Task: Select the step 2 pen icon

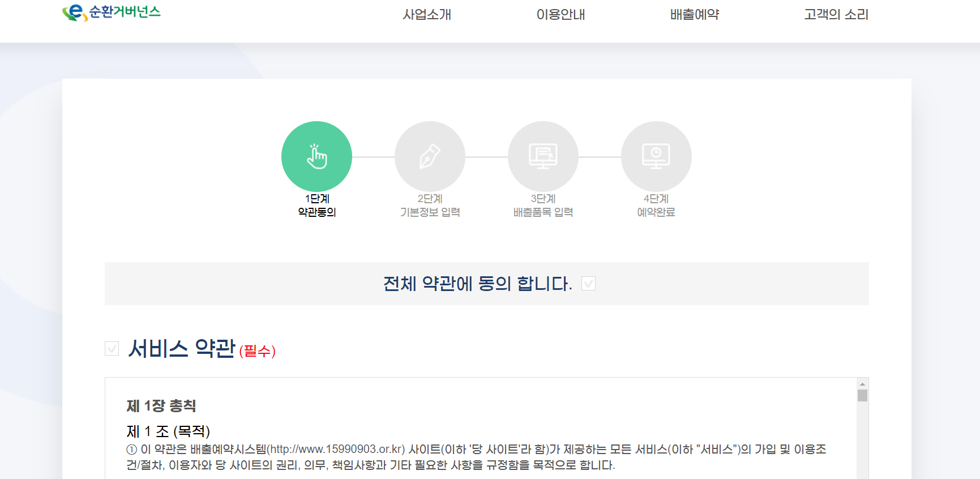Action: pyautogui.click(x=430, y=156)
